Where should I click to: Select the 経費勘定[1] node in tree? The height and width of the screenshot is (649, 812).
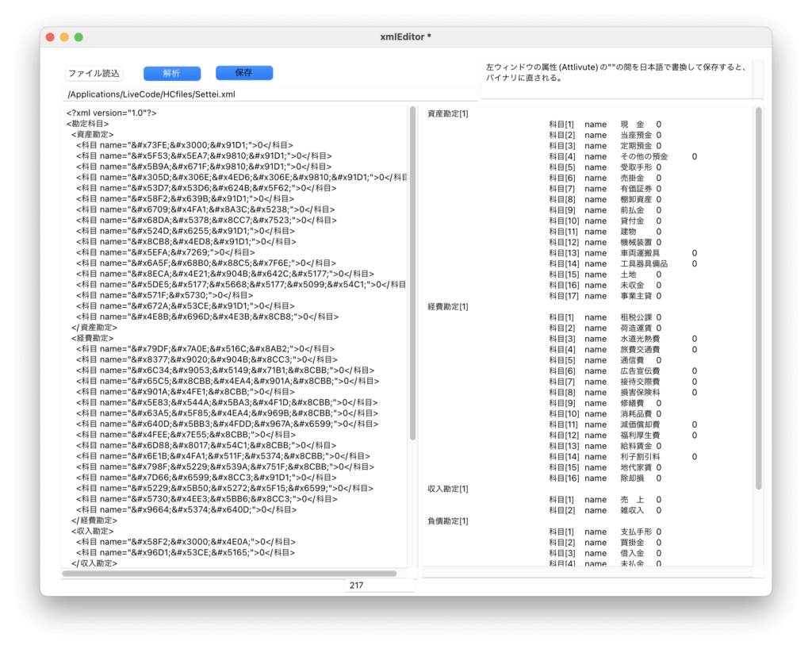pos(448,306)
